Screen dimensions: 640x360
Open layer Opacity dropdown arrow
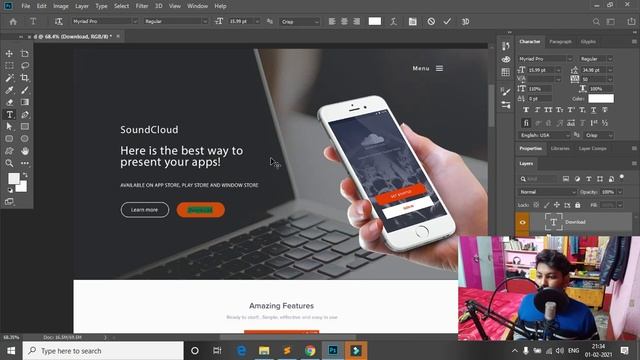pos(620,192)
